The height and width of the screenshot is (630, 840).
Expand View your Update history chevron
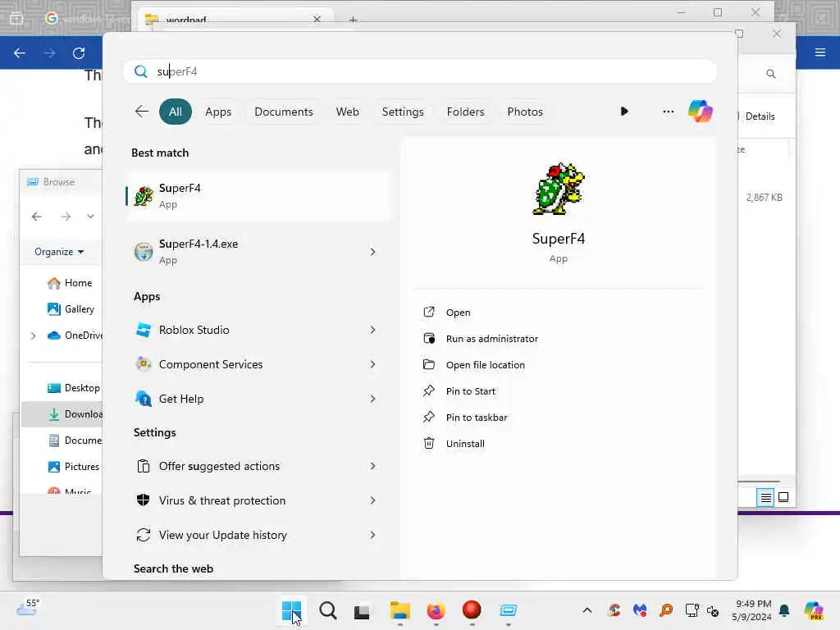[x=373, y=535]
